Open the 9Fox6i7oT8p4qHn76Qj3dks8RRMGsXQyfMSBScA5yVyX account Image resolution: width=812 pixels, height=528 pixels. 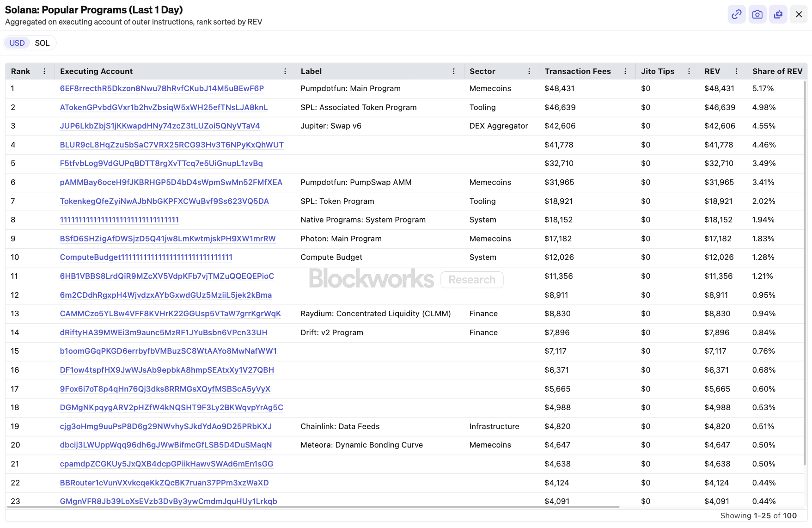coord(165,389)
